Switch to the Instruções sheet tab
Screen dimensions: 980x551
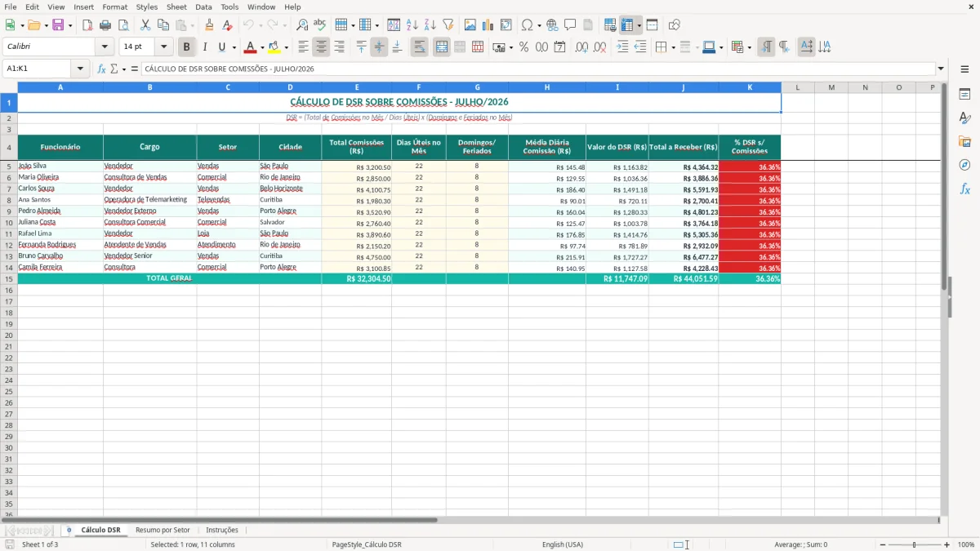tap(222, 530)
